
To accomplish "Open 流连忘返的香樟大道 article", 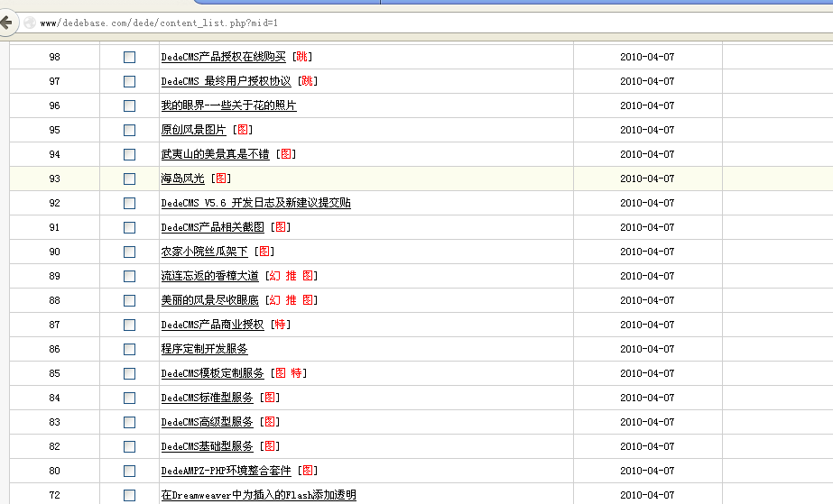I will point(210,277).
